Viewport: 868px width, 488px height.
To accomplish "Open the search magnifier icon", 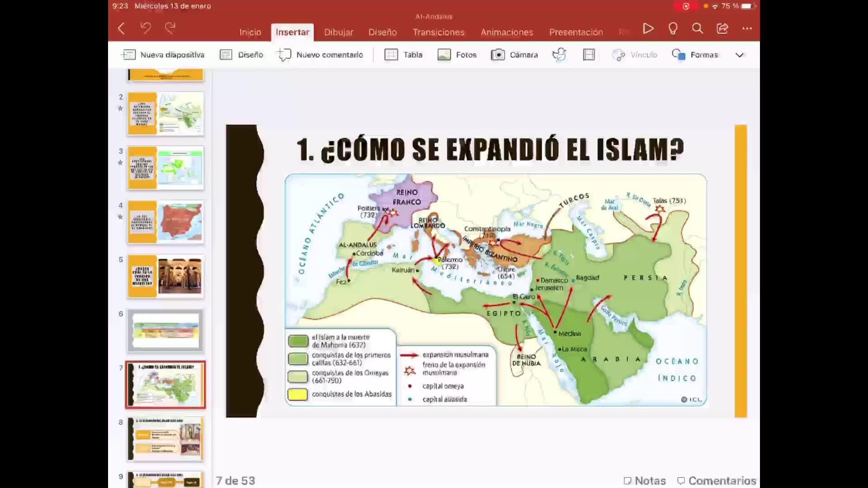I will point(697,29).
